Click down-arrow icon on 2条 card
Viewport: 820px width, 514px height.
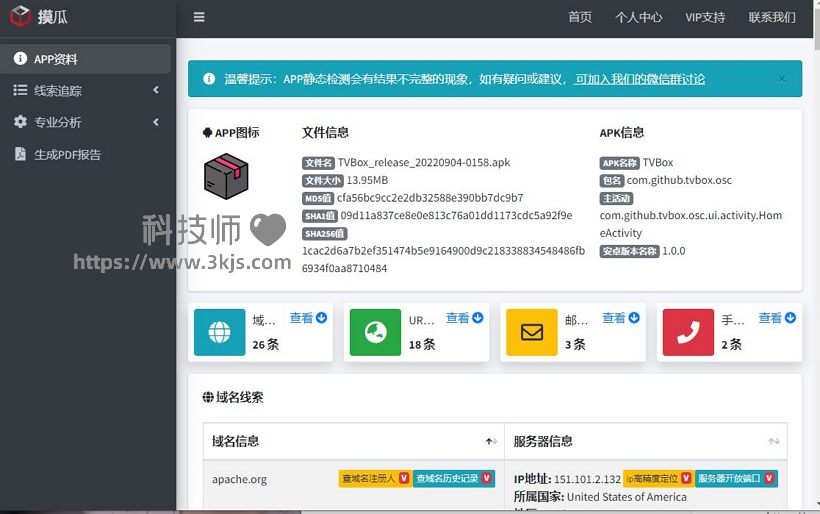pyautogui.click(x=791, y=317)
